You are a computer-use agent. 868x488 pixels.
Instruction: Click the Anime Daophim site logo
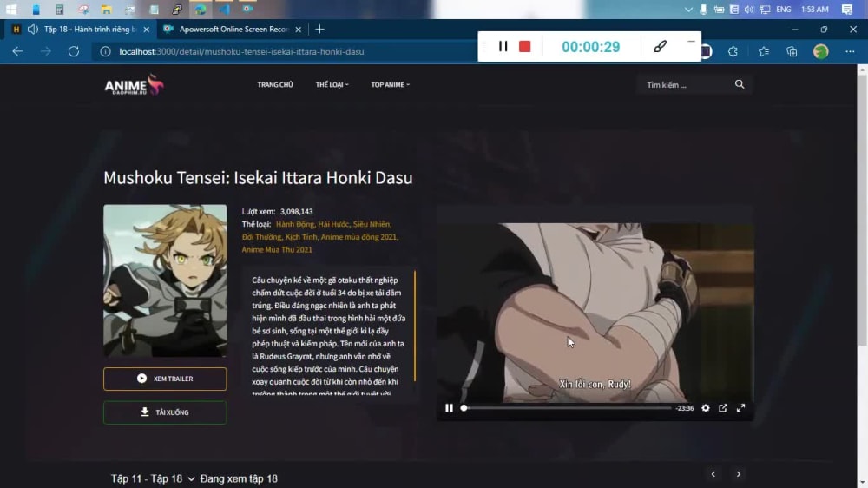tap(134, 85)
